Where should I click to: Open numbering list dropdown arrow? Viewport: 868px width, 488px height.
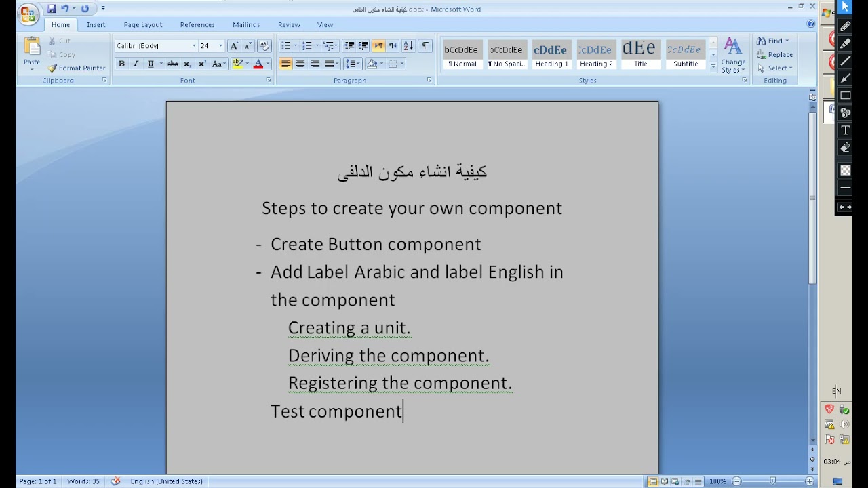[317, 46]
